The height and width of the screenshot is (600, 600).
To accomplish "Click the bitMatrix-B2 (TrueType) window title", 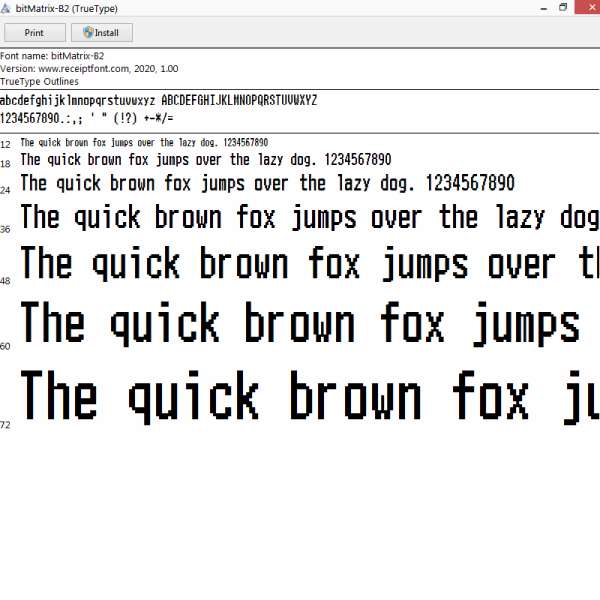I will [66, 7].
